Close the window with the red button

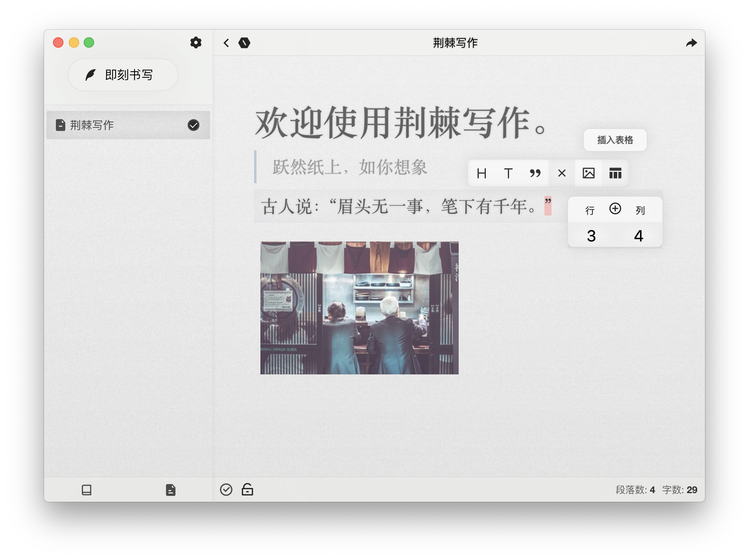(x=58, y=42)
